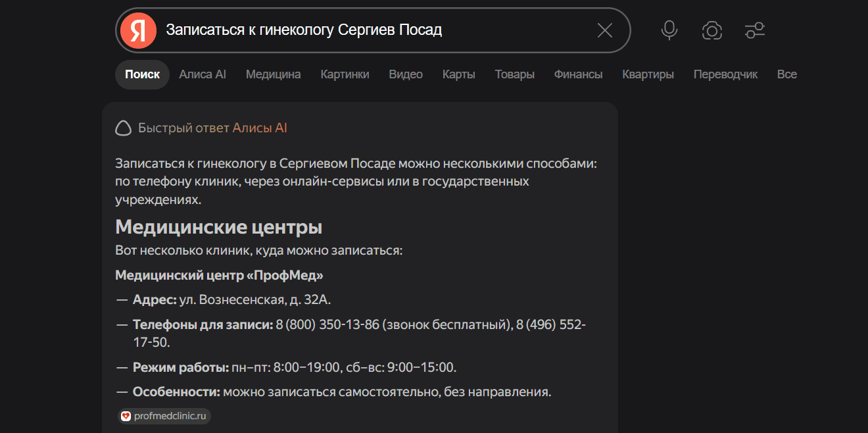Screen dimensions: 868x433
Task: Start voice search with microphone icon
Action: (x=669, y=30)
